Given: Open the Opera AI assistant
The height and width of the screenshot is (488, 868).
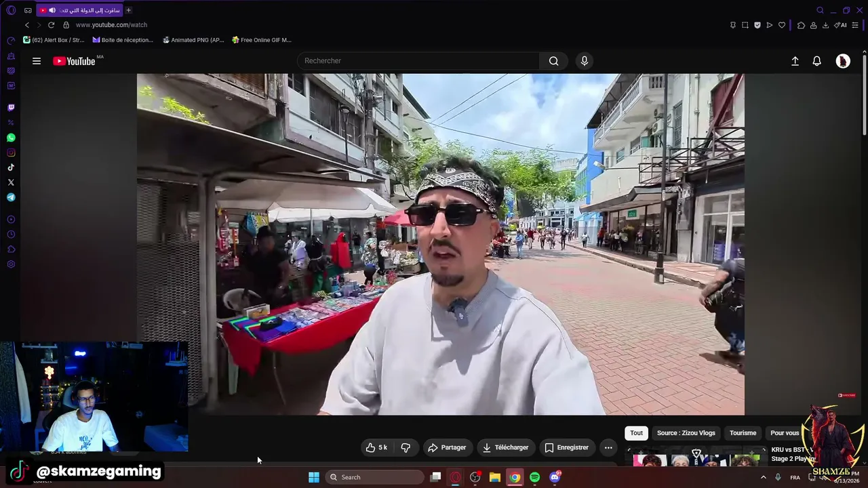Looking at the screenshot, I should [x=841, y=25].
